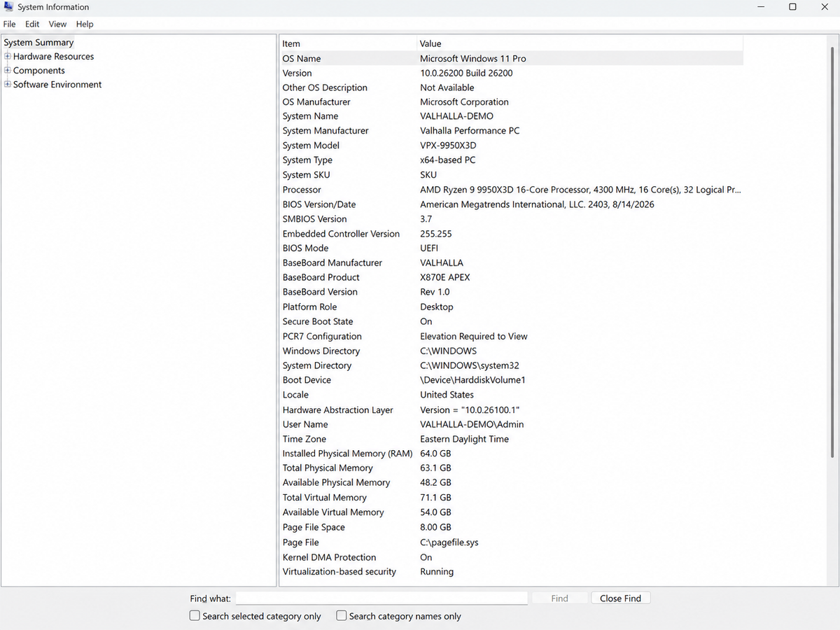Select the Platform Role row label
The image size is (840, 630).
309,307
